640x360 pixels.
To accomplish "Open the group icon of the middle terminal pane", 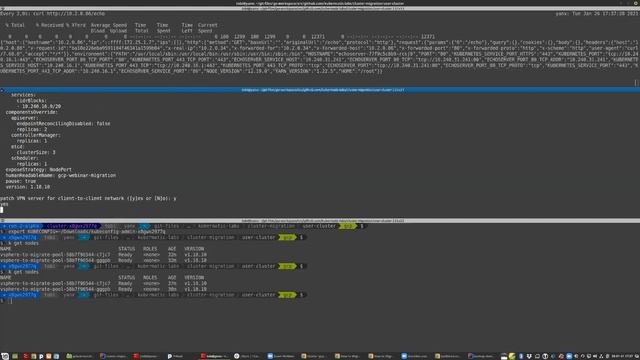I will pyautogui.click(x=2, y=90).
